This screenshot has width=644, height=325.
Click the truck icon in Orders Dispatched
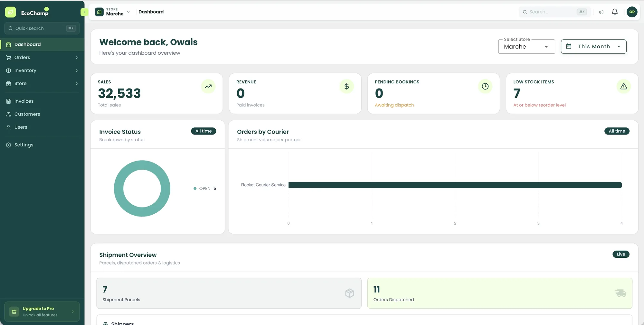point(620,293)
